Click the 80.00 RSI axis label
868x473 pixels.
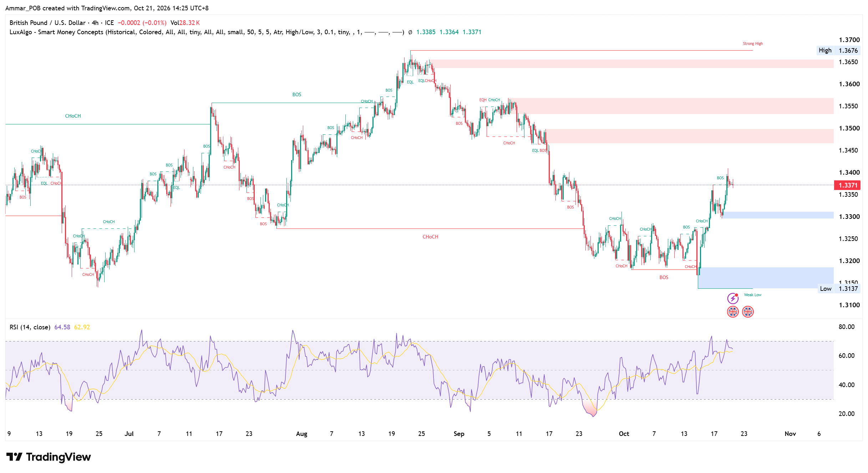click(x=847, y=327)
